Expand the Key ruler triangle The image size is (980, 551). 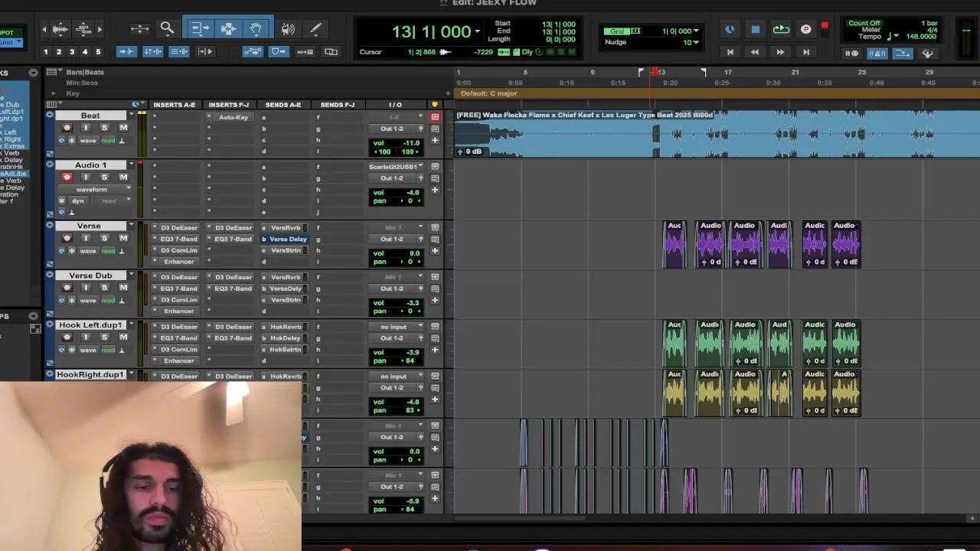click(x=53, y=94)
